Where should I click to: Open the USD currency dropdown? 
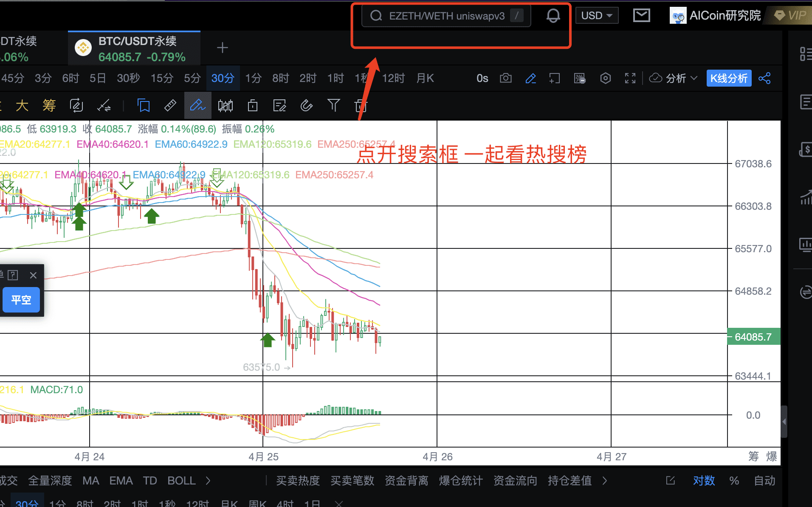[597, 16]
